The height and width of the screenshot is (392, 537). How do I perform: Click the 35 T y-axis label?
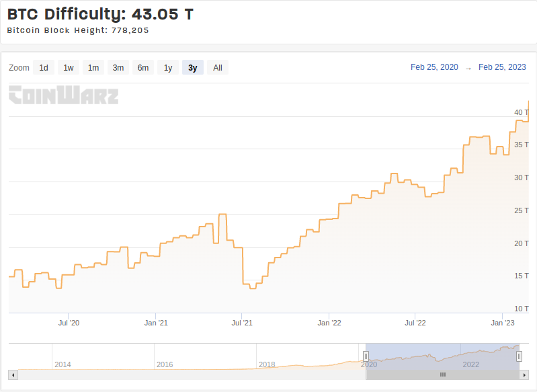522,145
